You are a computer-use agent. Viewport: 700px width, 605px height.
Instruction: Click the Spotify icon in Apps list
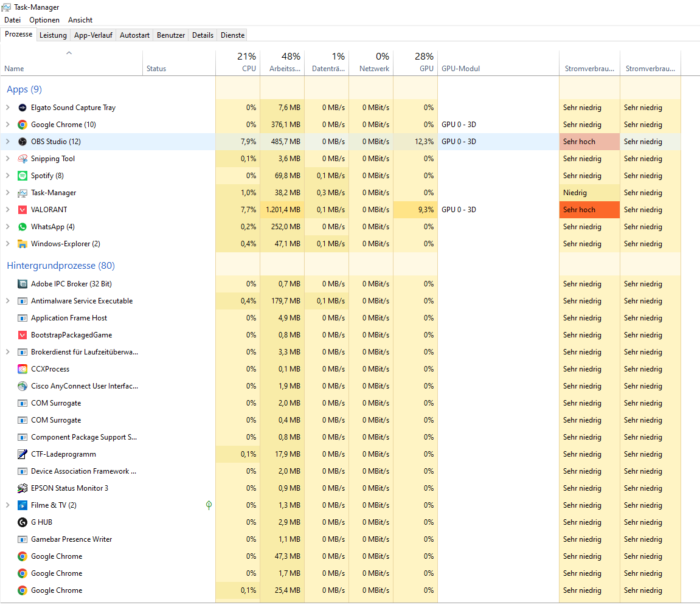pos(23,176)
